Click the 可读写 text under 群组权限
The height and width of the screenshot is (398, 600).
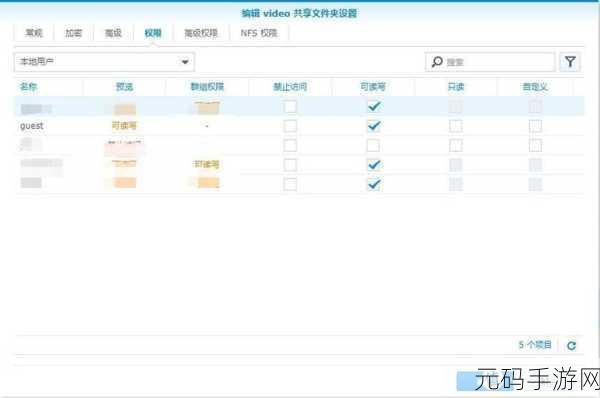point(207,165)
